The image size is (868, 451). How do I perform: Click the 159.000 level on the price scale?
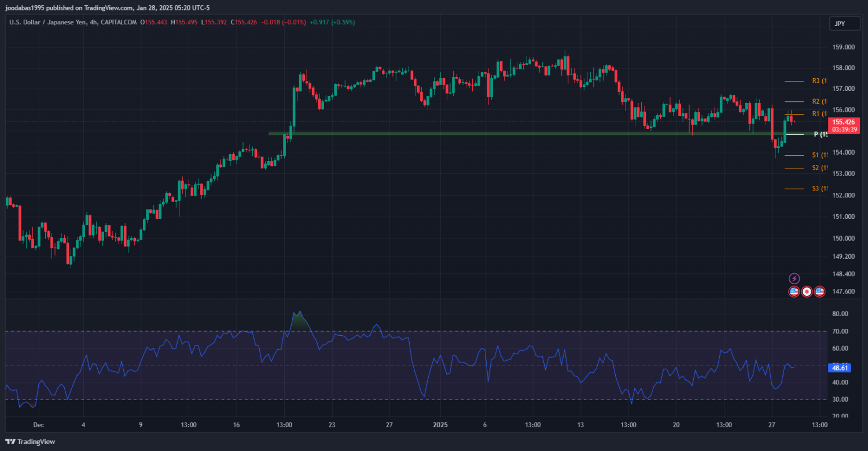point(843,47)
